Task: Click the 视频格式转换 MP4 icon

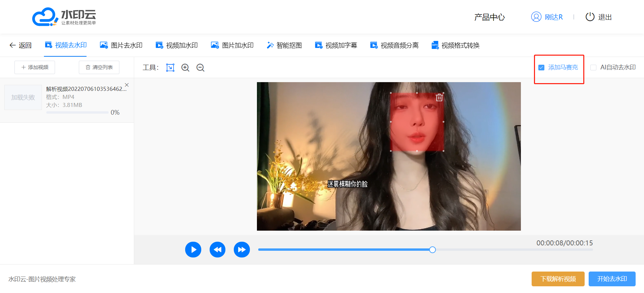Action: 435,45
